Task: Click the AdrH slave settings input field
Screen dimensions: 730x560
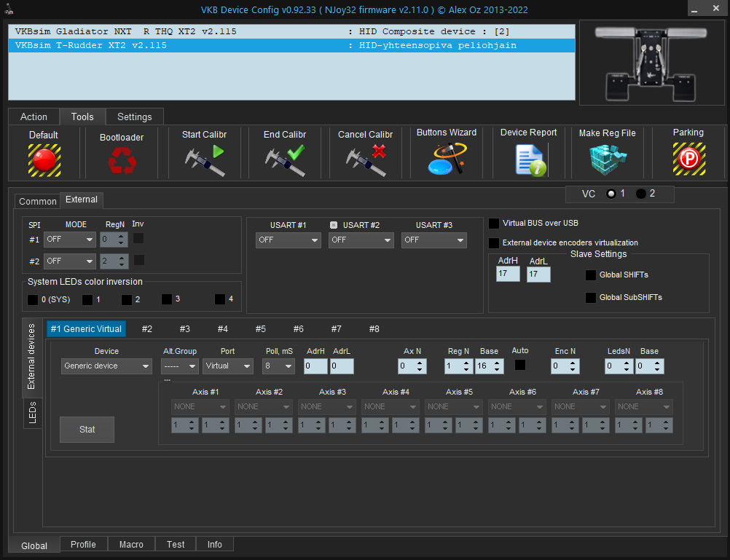Action: point(508,274)
